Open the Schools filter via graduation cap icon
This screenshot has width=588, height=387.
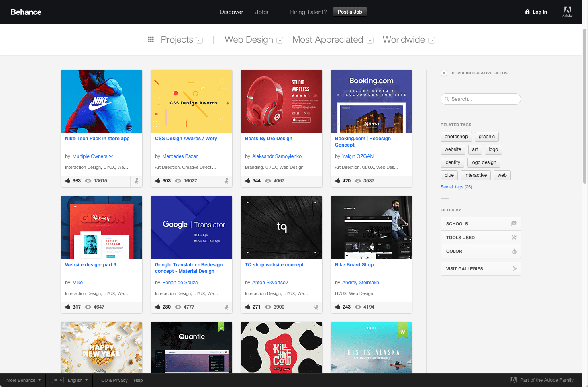click(x=514, y=223)
